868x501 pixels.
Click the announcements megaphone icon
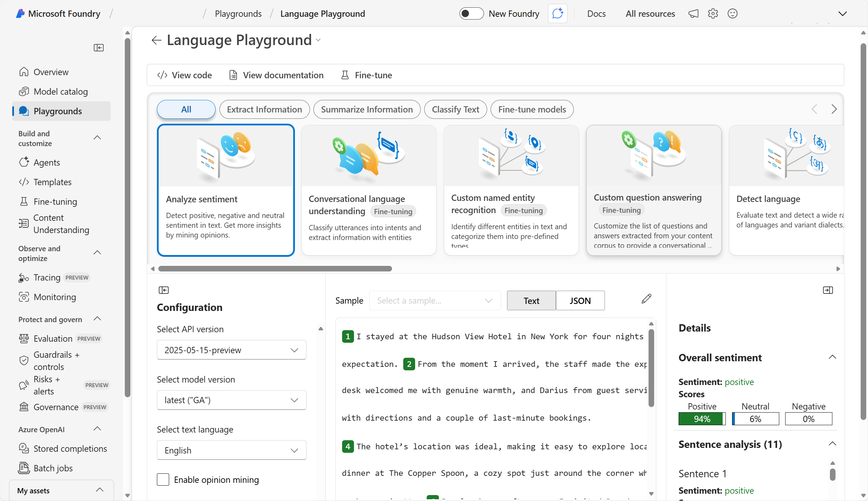693,14
